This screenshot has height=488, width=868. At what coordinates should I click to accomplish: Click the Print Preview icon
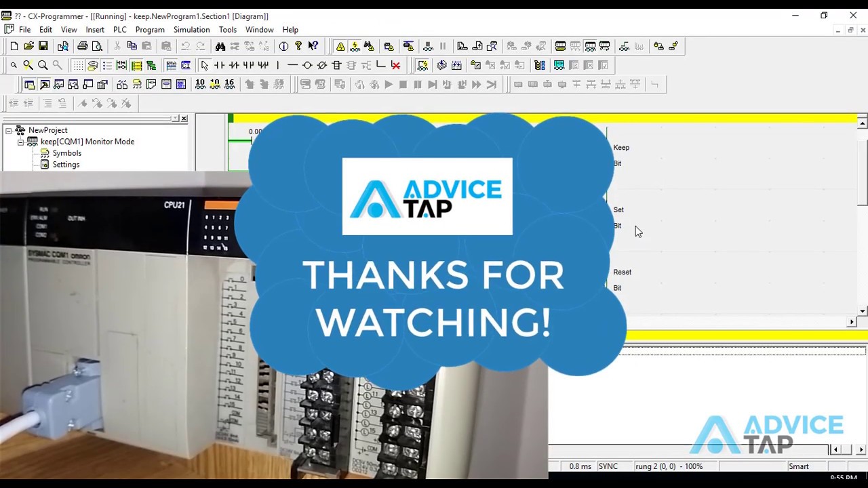click(x=98, y=46)
